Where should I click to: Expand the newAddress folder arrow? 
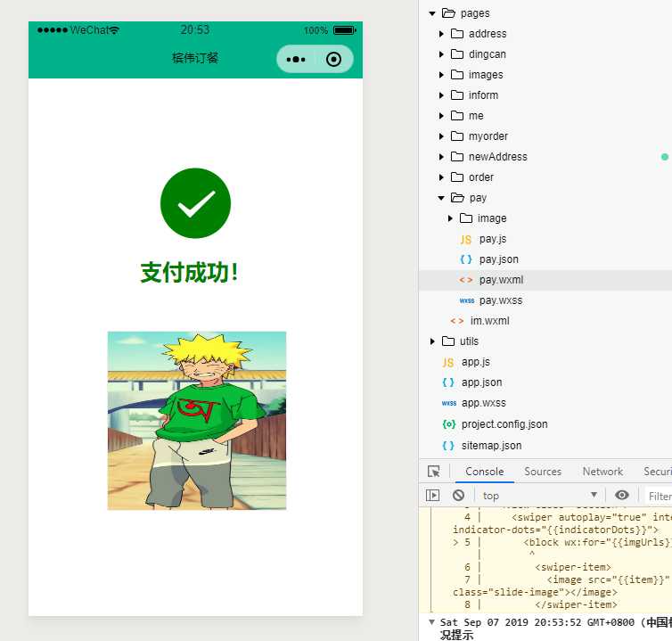click(x=441, y=157)
